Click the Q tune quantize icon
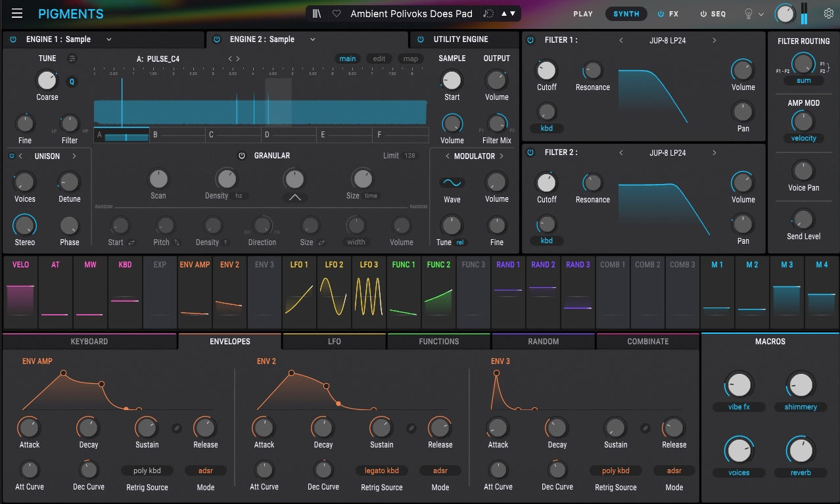This screenshot has height=504, width=840. coord(72,82)
